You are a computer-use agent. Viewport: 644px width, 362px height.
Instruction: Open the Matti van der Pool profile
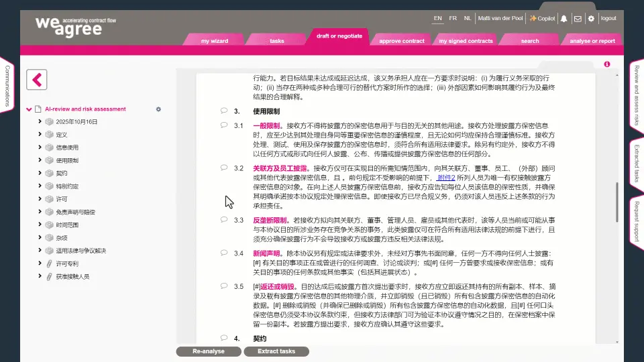click(500, 18)
